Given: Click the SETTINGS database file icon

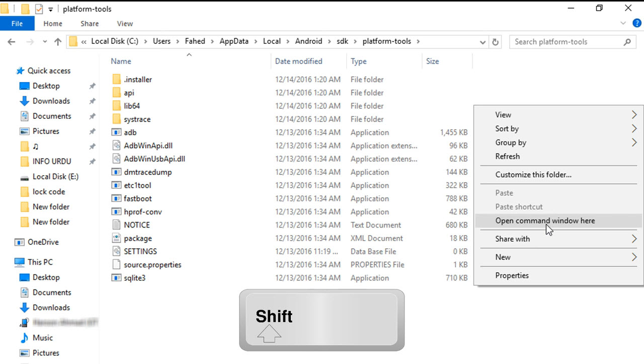Looking at the screenshot, I should point(116,251).
